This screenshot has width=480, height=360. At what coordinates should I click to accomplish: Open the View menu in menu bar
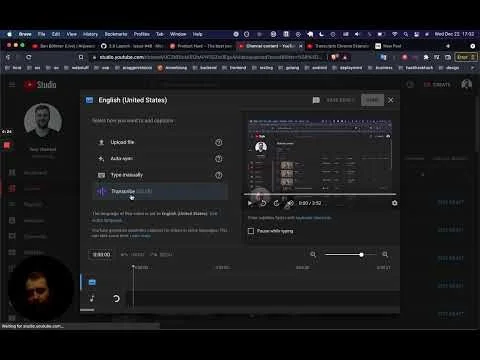pos(72,34)
